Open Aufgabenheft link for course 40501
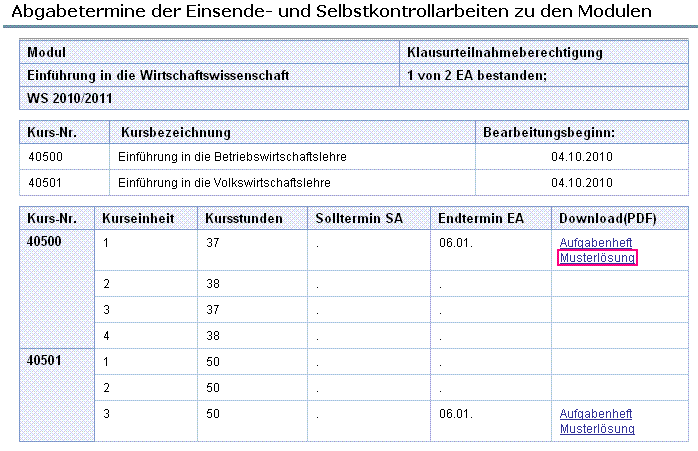The image size is (698, 451). pos(596,414)
